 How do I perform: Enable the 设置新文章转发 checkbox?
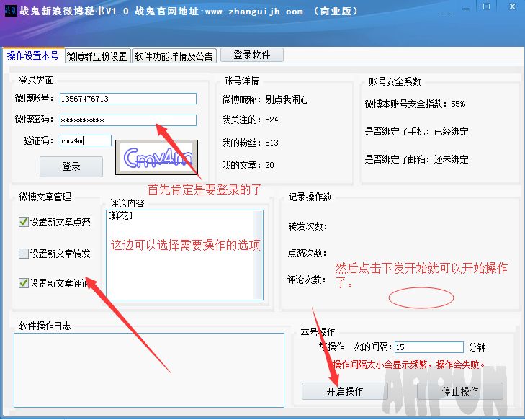click(24, 254)
